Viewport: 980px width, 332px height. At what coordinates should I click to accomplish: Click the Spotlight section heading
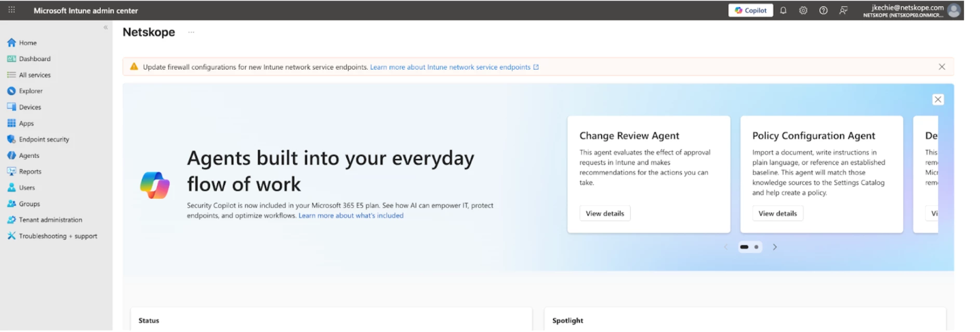(567, 321)
